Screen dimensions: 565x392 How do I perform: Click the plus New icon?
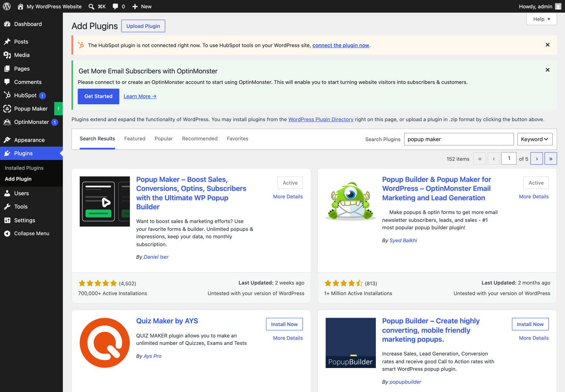135,6
